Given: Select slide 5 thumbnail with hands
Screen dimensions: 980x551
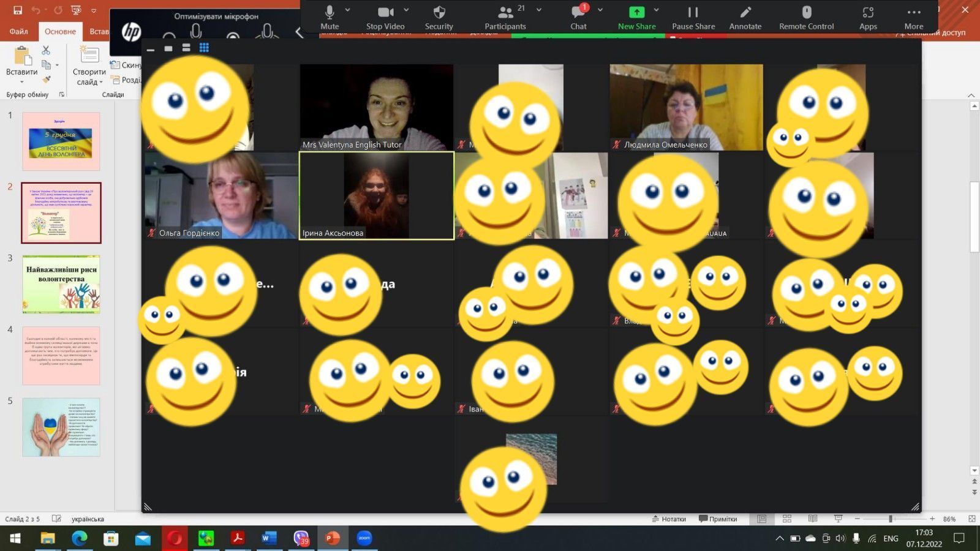Looking at the screenshot, I should coord(61,427).
